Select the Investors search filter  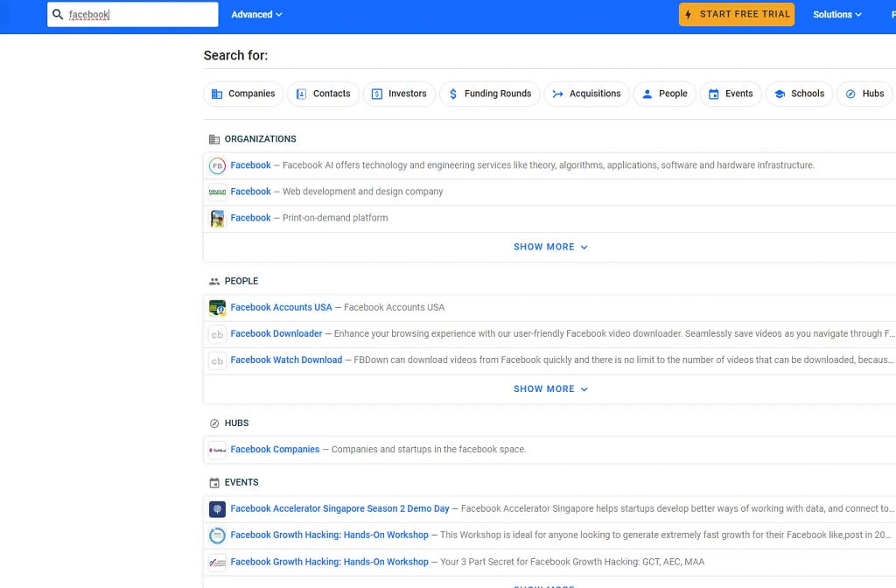click(x=399, y=94)
